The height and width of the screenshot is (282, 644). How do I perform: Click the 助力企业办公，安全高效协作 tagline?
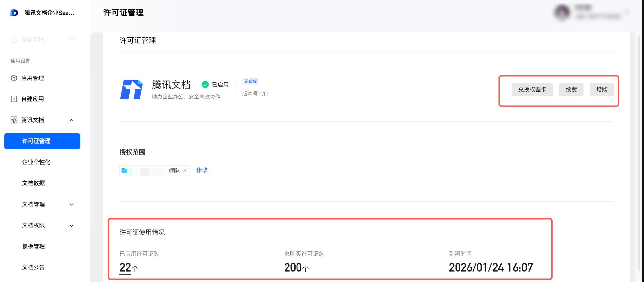(186, 97)
